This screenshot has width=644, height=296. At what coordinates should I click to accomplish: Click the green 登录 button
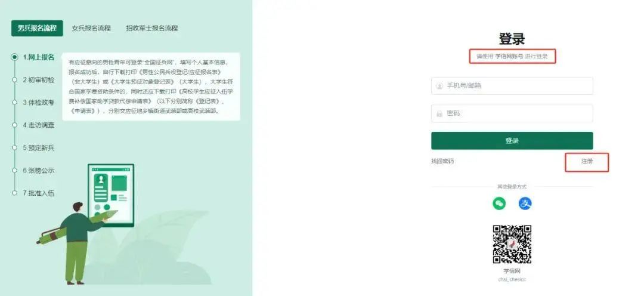pyautogui.click(x=512, y=141)
